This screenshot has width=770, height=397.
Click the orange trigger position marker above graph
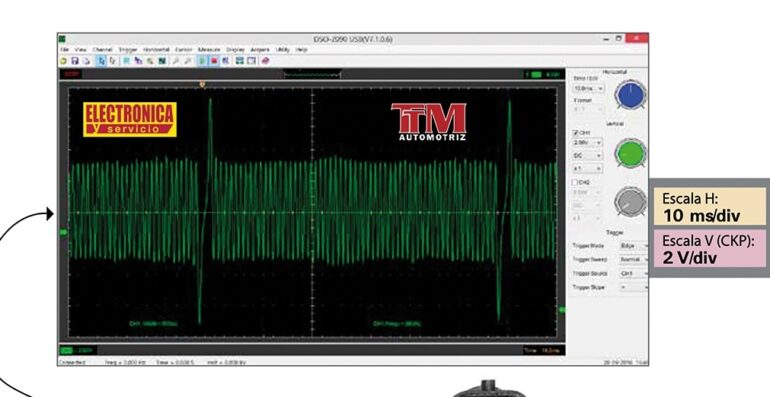click(x=202, y=85)
